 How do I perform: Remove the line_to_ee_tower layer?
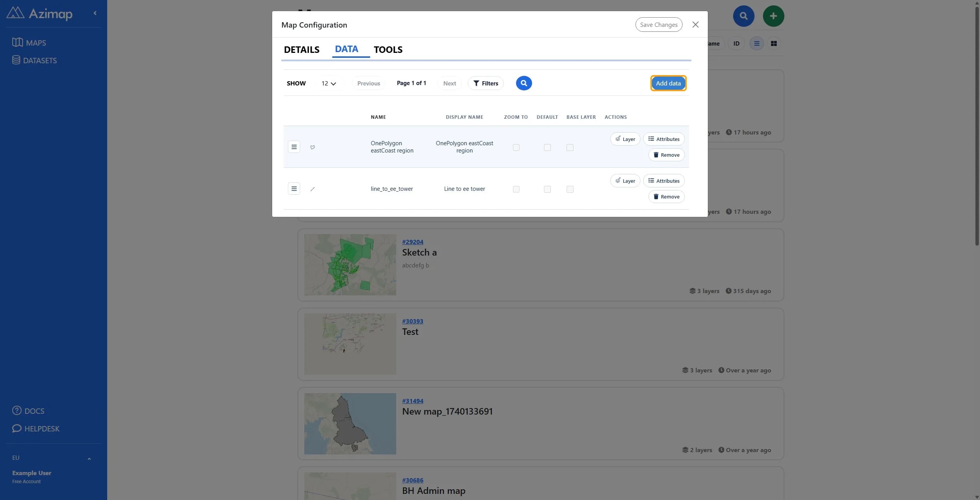(x=666, y=197)
